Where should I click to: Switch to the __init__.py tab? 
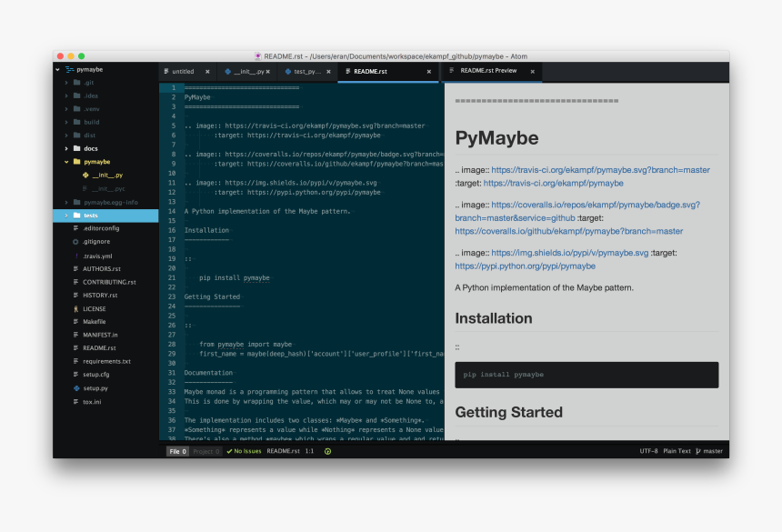[x=246, y=72]
